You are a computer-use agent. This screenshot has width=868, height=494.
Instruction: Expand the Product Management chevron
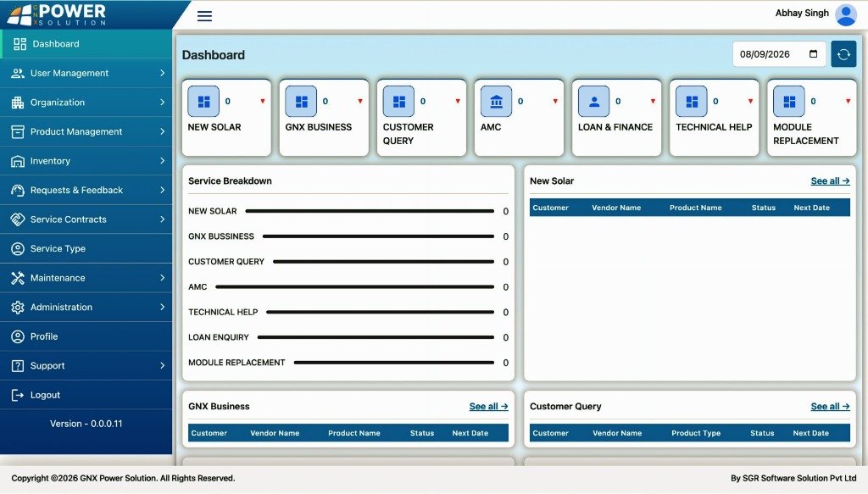click(x=162, y=131)
